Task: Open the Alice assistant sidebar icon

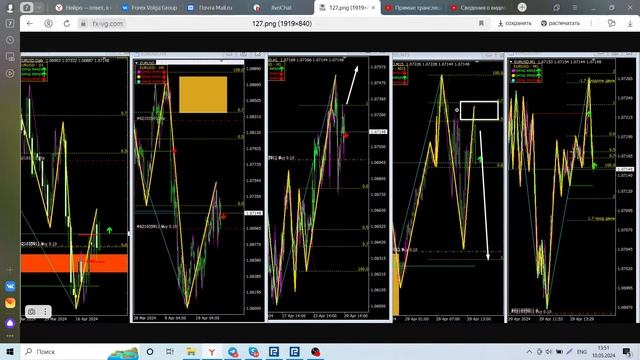Action: [10, 323]
